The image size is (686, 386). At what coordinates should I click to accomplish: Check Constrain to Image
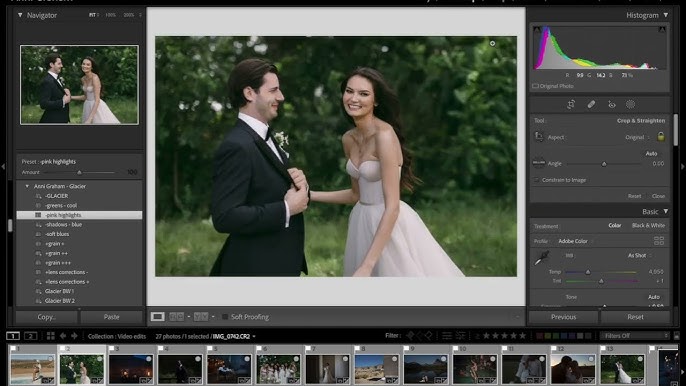tap(536, 180)
